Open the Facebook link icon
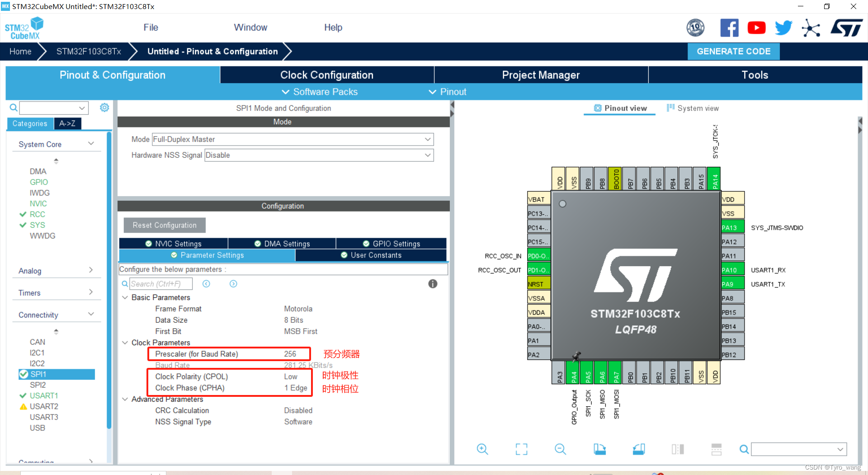The height and width of the screenshot is (475, 868). tap(729, 28)
